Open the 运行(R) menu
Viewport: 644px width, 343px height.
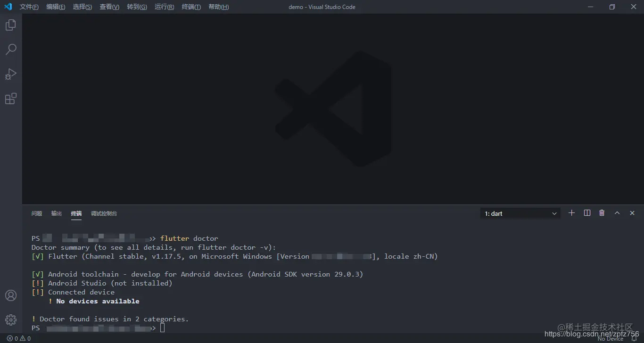point(164,7)
